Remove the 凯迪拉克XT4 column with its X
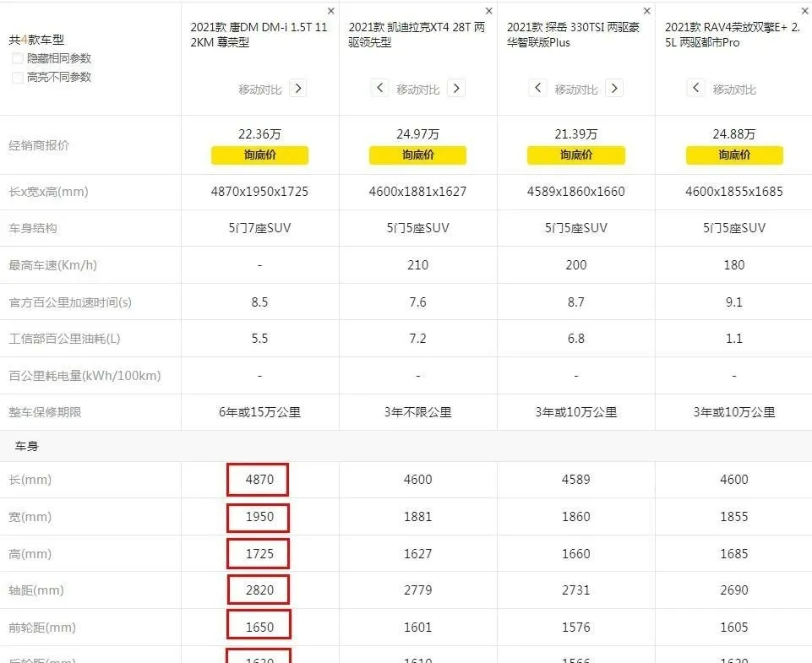The image size is (812, 663). (489, 11)
